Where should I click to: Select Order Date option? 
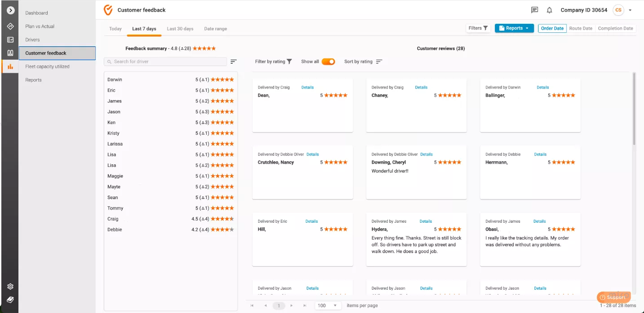coord(552,28)
